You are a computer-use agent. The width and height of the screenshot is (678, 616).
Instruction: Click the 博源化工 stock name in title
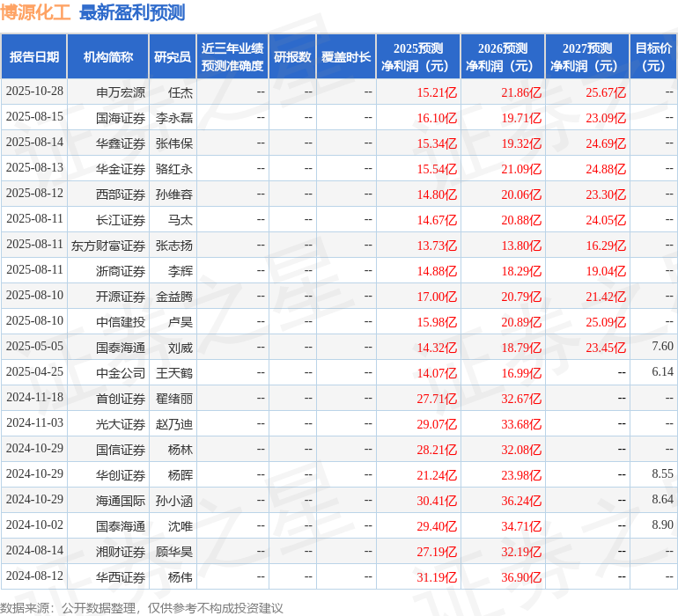36,12
